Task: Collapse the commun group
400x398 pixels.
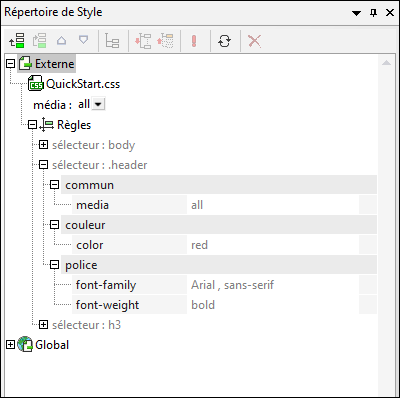Action: pos(54,184)
